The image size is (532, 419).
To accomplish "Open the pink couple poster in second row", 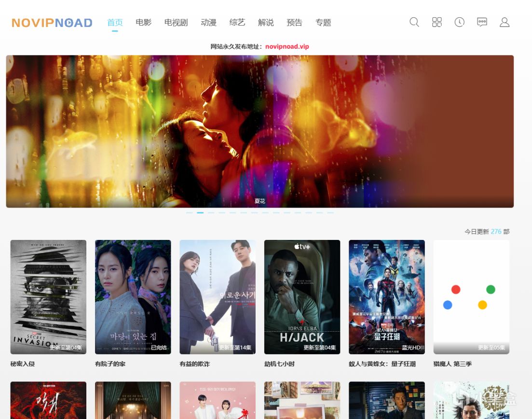I will pos(218,400).
